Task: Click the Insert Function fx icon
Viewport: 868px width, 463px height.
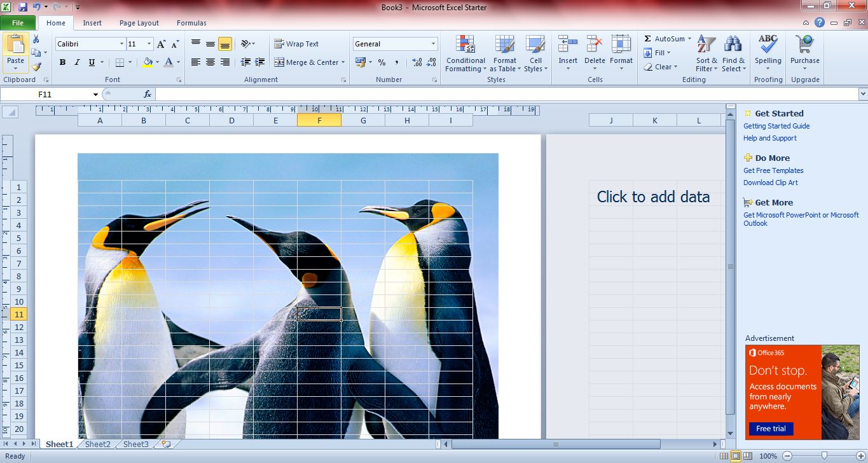Action: 148,94
